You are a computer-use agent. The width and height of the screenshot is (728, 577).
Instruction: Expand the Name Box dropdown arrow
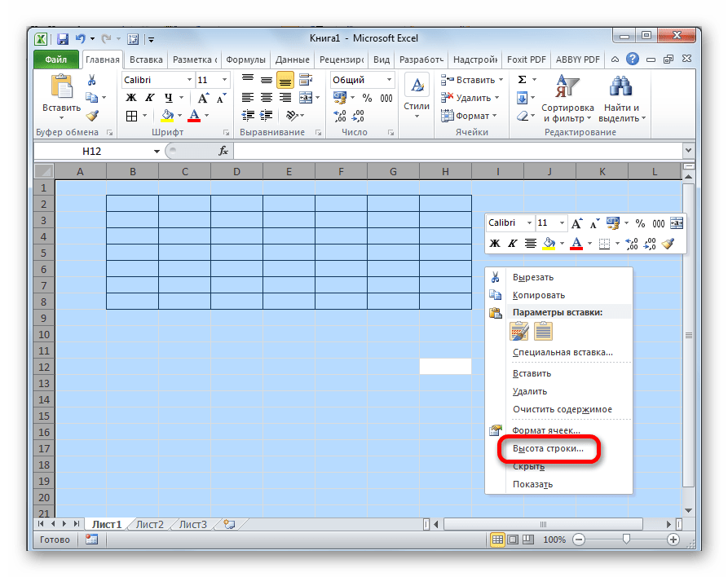tap(157, 152)
